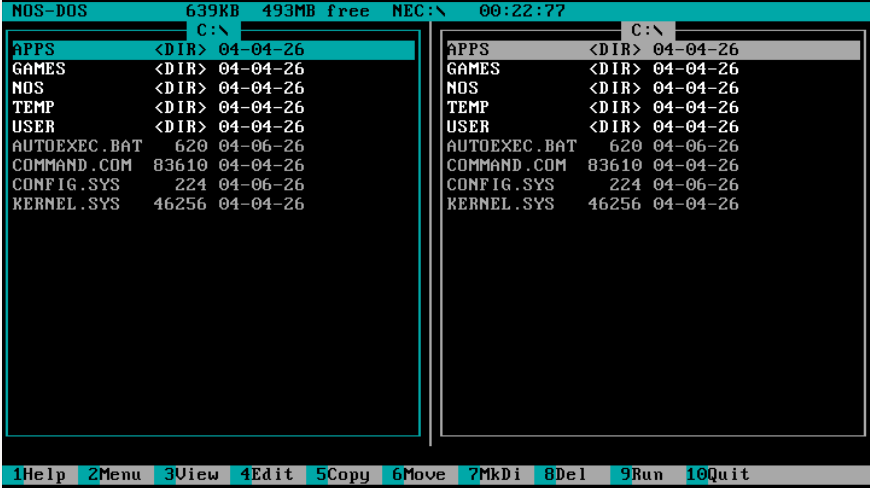Select AUTOEXEC.BAT in left panel
The height and width of the screenshot is (488, 870).
214,146
